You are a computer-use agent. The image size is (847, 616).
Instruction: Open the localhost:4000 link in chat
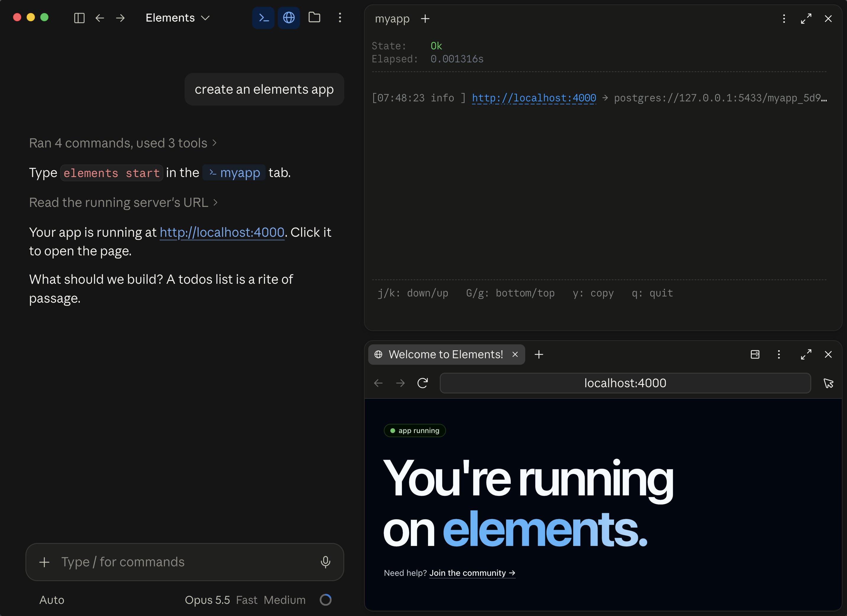point(222,232)
